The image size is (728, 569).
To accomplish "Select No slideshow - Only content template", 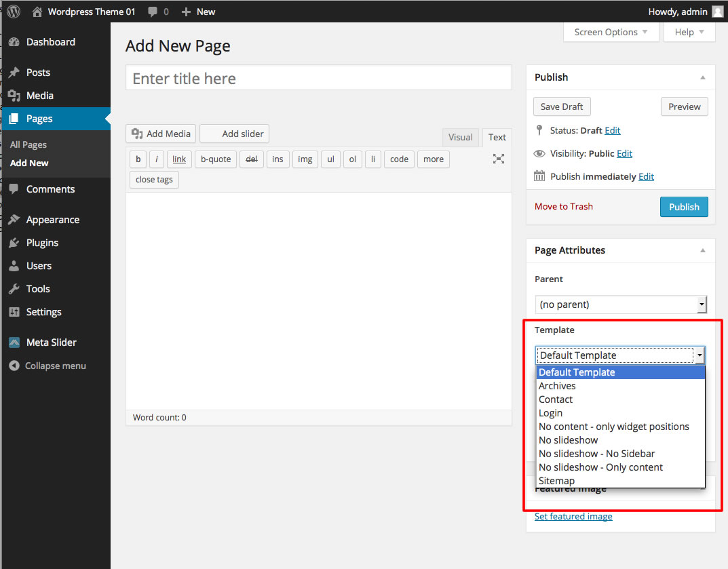I will click(x=620, y=467).
